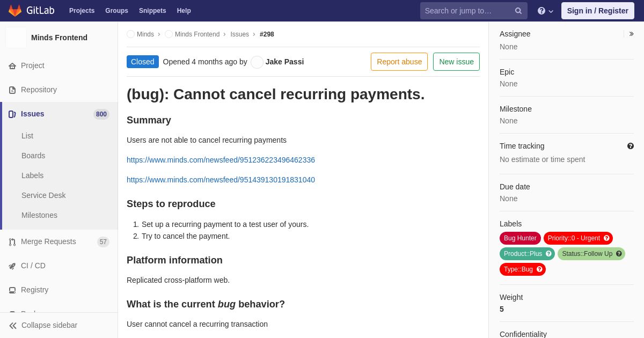Click the Sign in / Register button
Image resolution: width=644 pixels, height=338 pixels.
click(598, 11)
